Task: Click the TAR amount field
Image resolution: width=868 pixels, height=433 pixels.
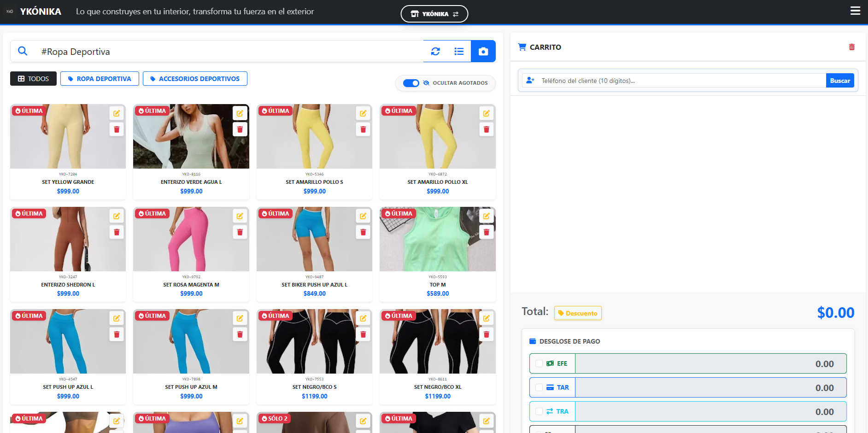Action: 710,387
